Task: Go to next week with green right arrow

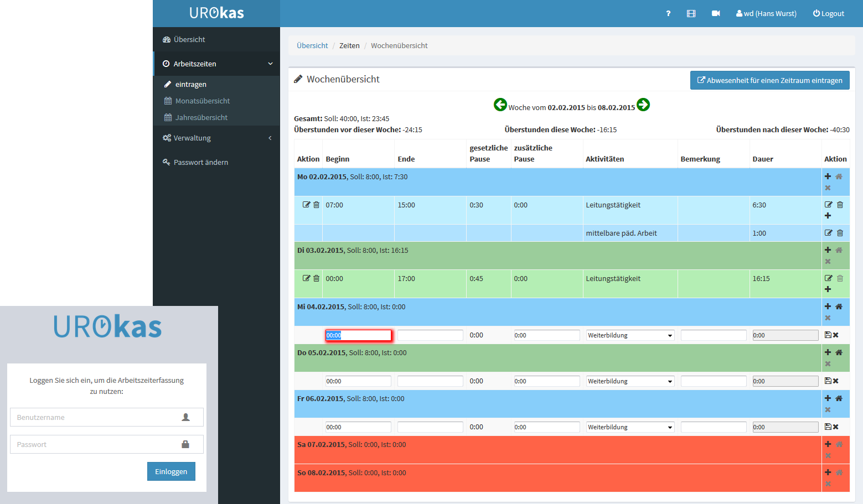Action: pos(643,105)
